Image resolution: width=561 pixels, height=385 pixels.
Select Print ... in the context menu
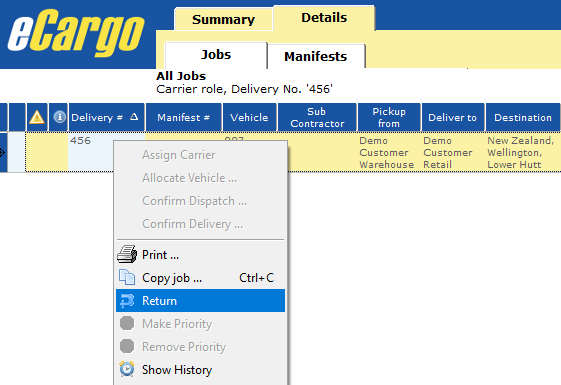pyautogui.click(x=200, y=255)
